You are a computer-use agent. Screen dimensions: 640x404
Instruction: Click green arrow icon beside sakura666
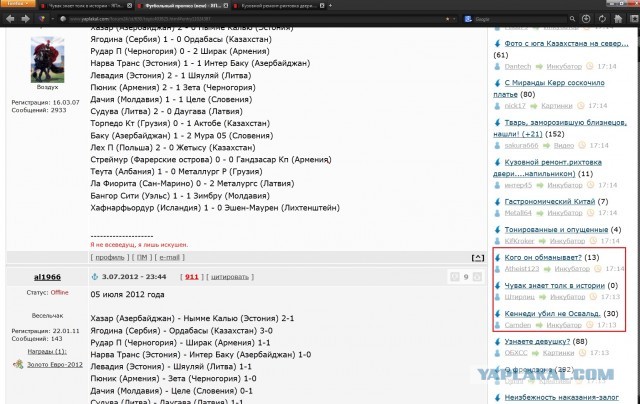(546, 145)
